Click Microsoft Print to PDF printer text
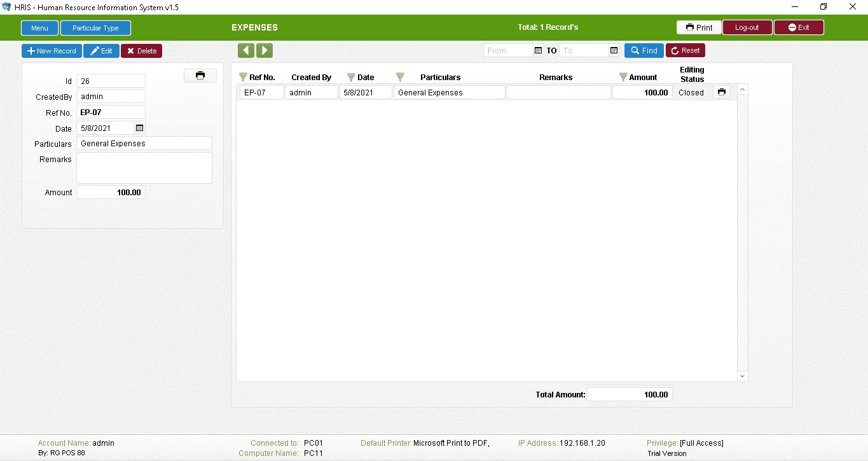Screen dimensions: 868x461 (451, 443)
